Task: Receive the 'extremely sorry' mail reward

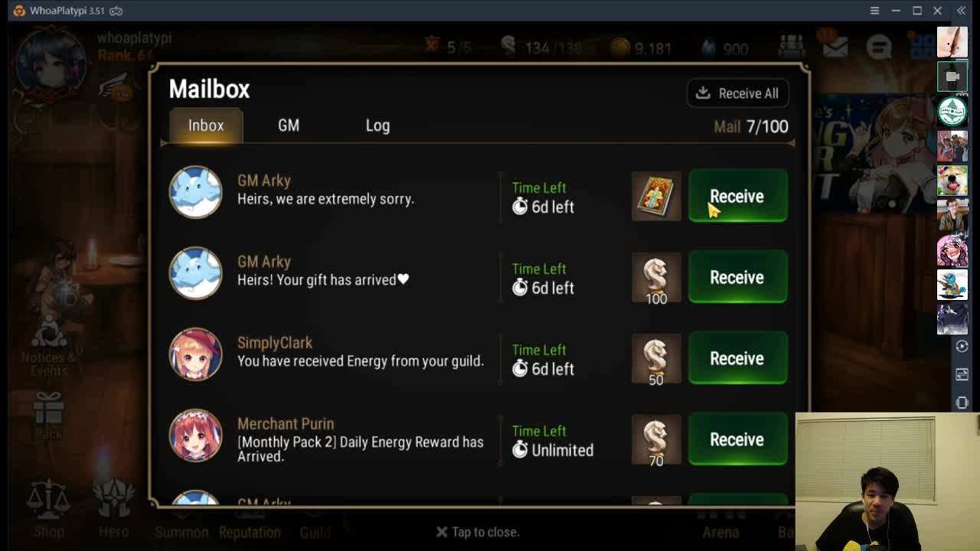Action: [737, 196]
